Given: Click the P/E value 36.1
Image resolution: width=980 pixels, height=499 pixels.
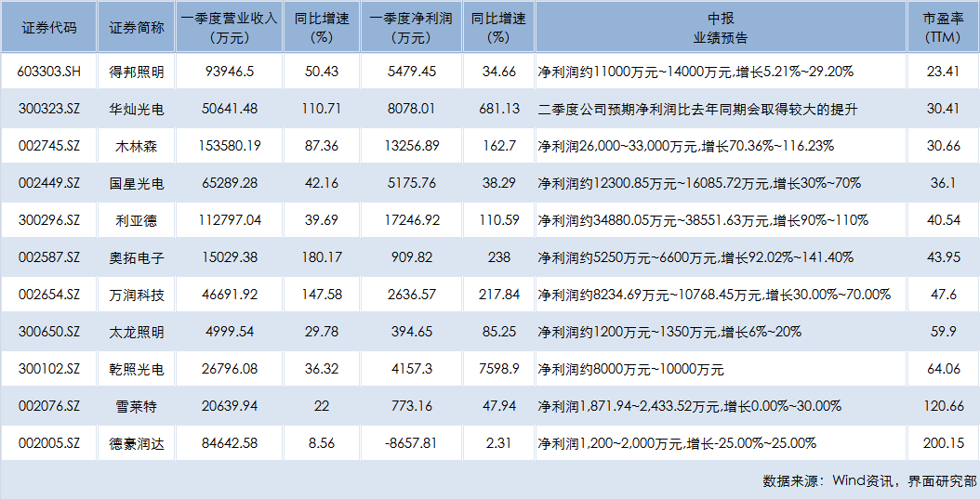Looking at the screenshot, I should pyautogui.click(x=943, y=183).
